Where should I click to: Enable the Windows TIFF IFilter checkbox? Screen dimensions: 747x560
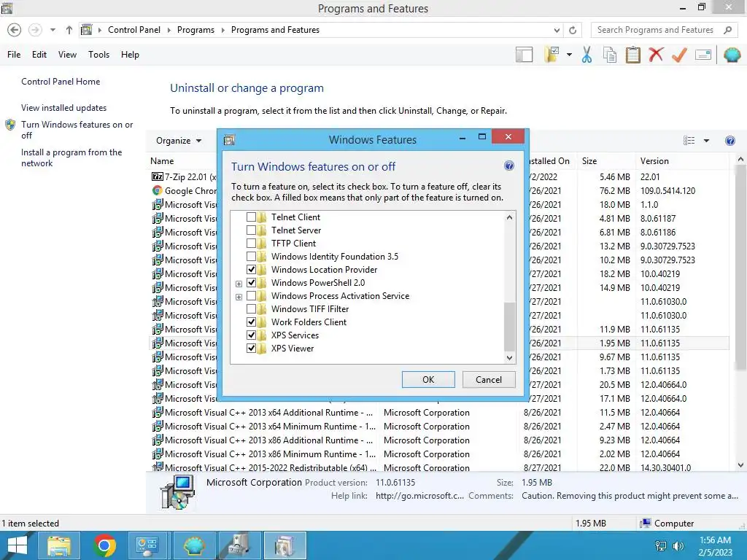(x=251, y=309)
